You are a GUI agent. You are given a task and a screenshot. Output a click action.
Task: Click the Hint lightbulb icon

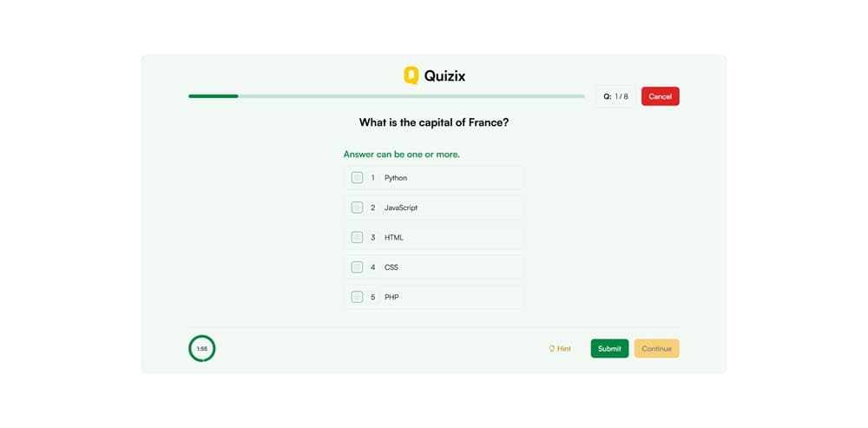(x=551, y=349)
